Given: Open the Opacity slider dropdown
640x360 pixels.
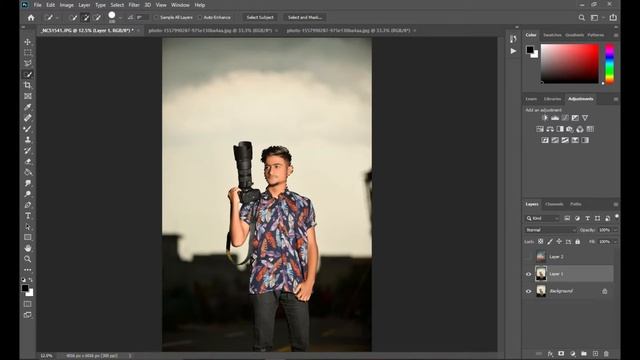Looking at the screenshot, I should (615, 230).
